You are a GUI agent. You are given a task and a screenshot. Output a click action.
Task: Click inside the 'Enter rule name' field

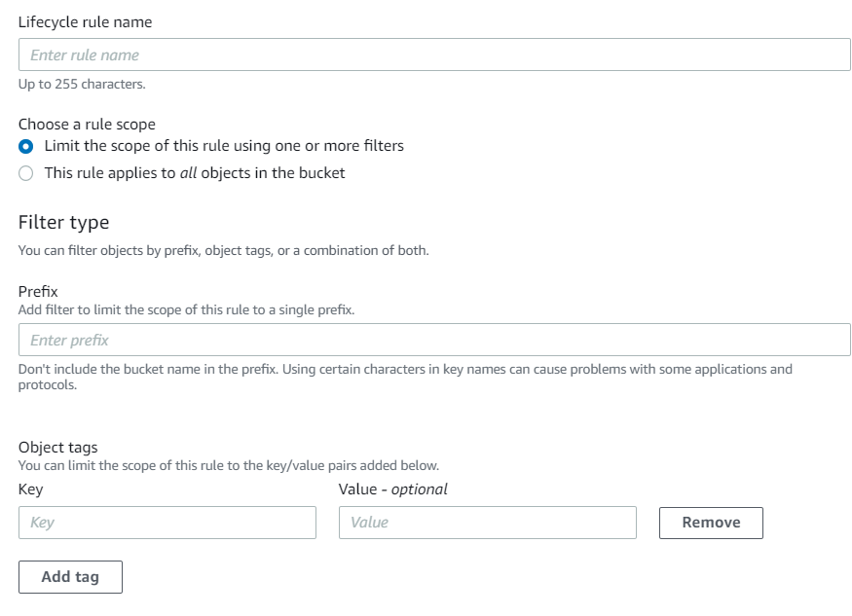[433, 54]
